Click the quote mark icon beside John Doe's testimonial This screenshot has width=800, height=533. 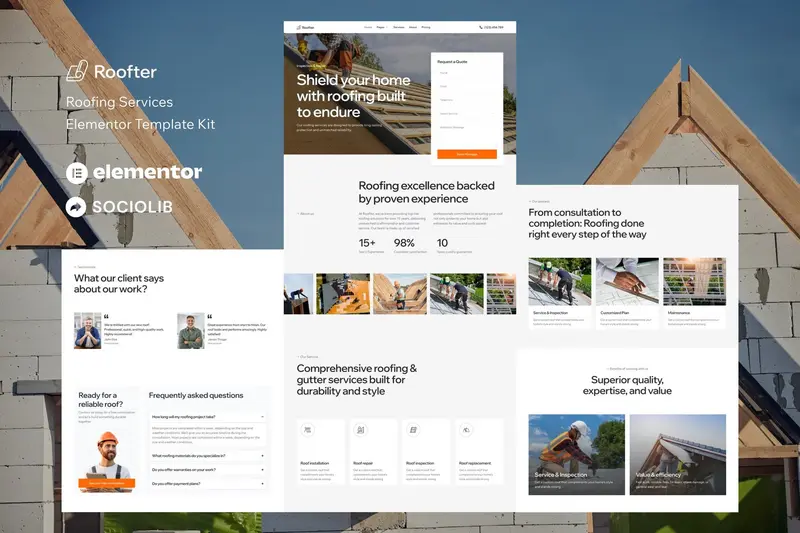tap(106, 317)
